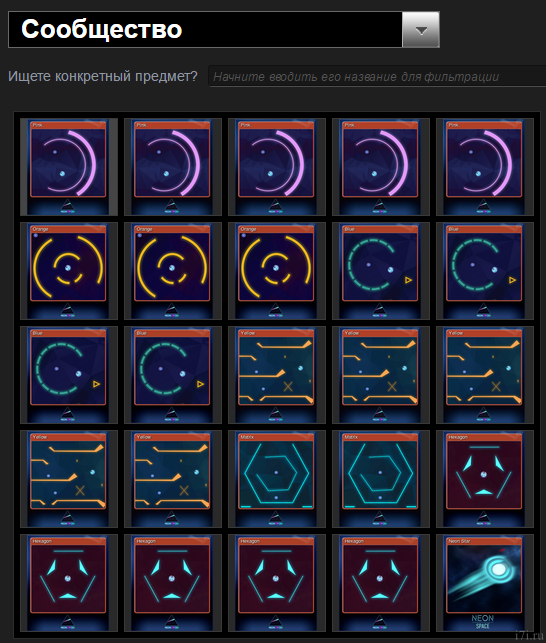546x643 pixels.
Task: Select the middle Orange trading card
Action: tap(173, 271)
